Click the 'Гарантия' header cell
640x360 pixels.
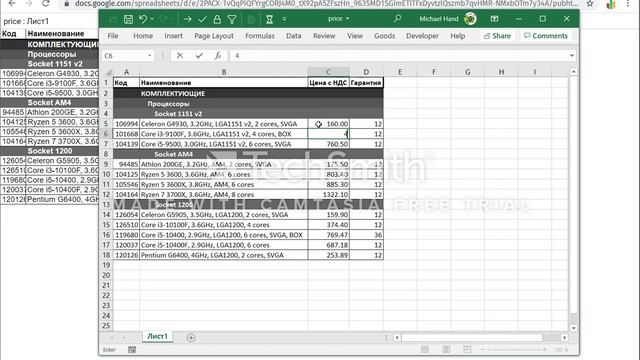click(366, 83)
